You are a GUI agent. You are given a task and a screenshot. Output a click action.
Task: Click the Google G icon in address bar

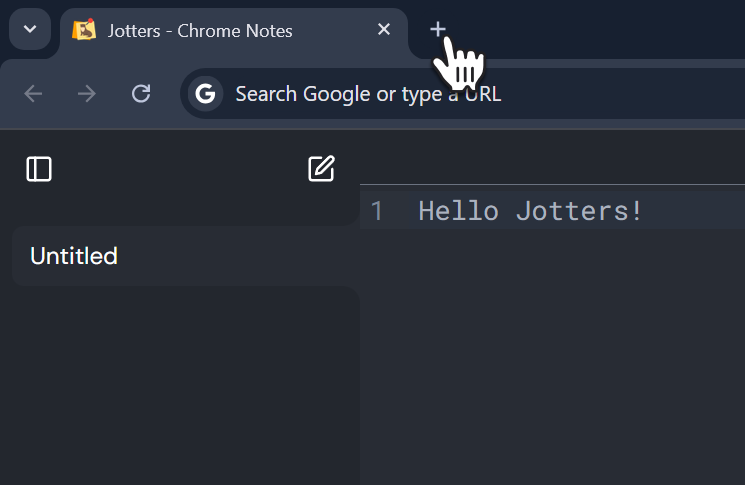pyautogui.click(x=206, y=94)
